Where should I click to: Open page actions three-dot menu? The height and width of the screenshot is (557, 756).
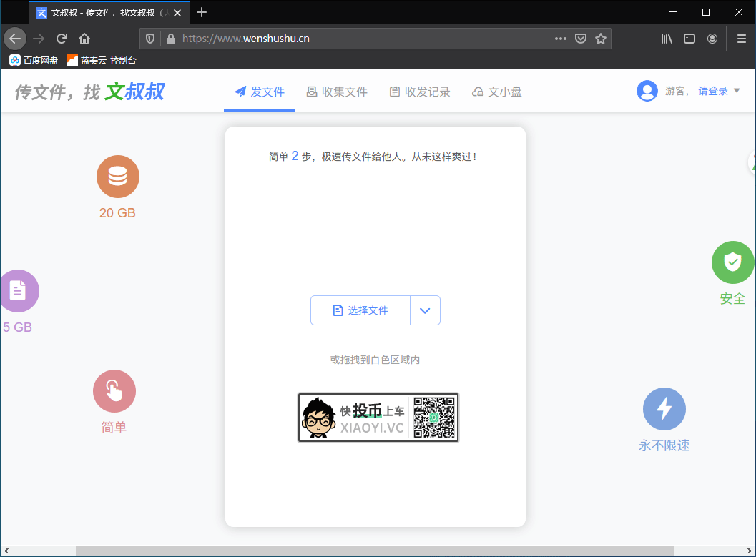[x=561, y=39]
